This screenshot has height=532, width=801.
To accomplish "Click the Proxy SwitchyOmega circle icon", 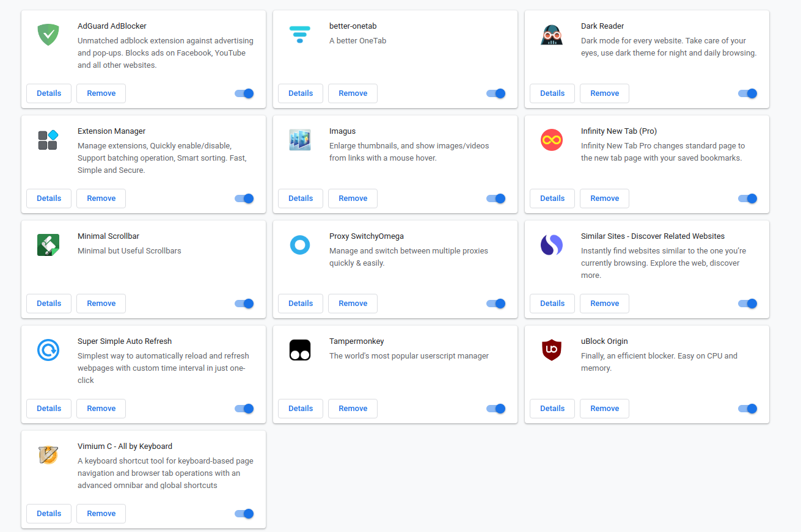I will (300, 245).
